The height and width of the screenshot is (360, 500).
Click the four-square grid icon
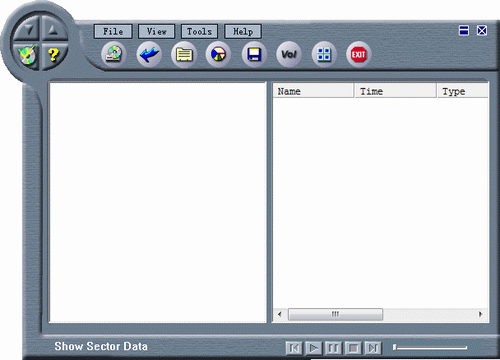click(x=324, y=54)
